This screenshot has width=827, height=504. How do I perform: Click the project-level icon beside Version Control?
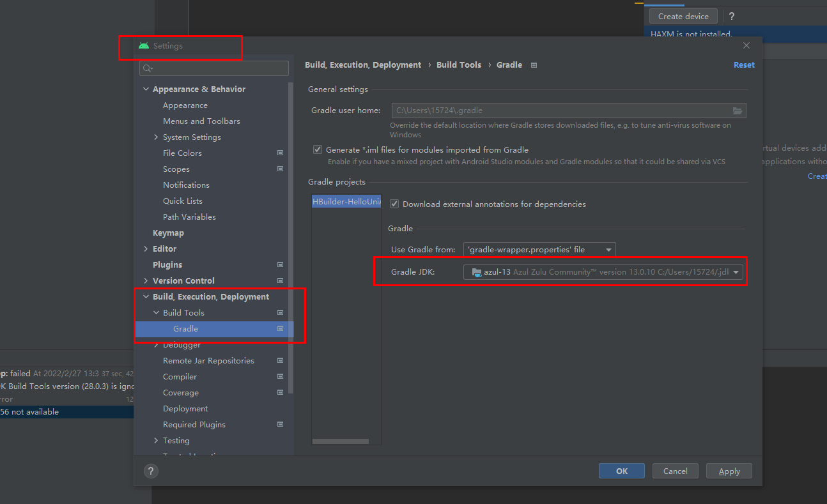pos(280,281)
